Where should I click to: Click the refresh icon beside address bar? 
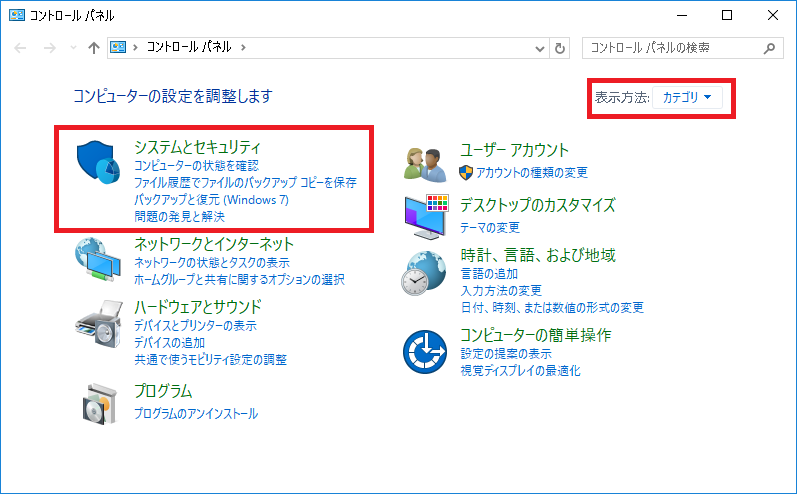560,48
